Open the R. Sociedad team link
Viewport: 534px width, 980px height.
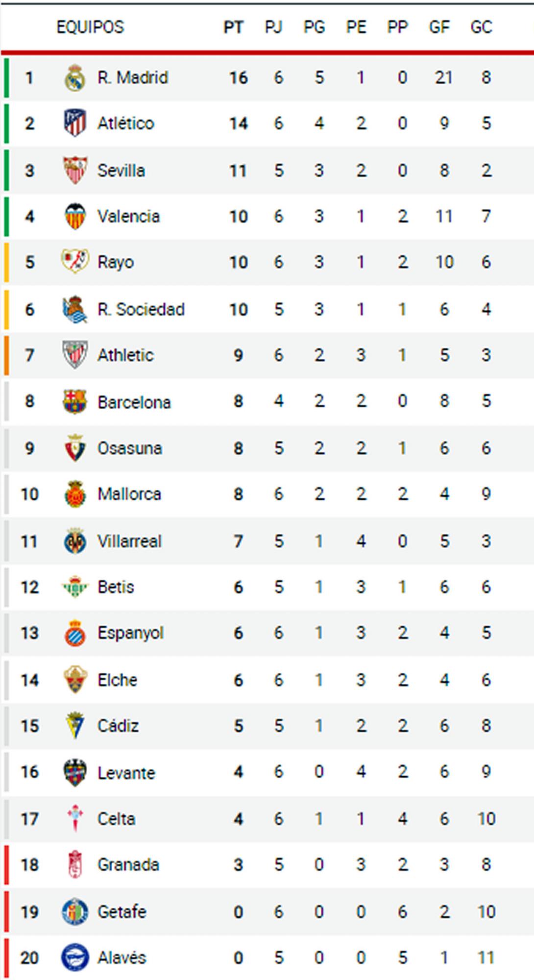click(x=141, y=309)
